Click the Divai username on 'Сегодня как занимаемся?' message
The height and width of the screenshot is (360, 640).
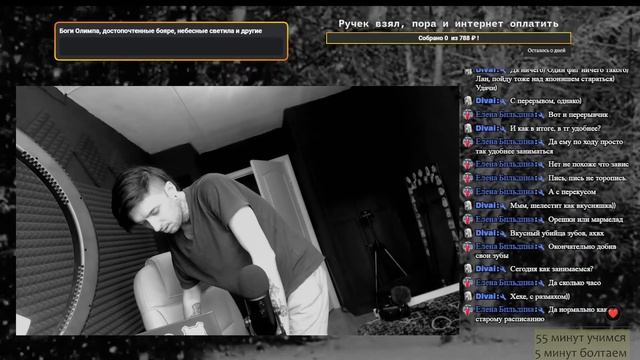click(x=486, y=269)
